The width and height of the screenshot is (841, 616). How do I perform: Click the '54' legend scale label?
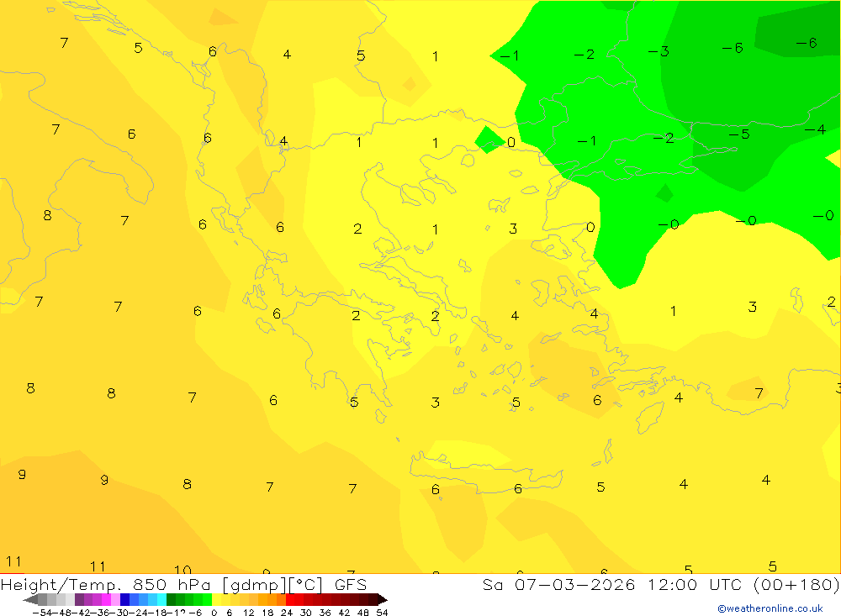382,613
